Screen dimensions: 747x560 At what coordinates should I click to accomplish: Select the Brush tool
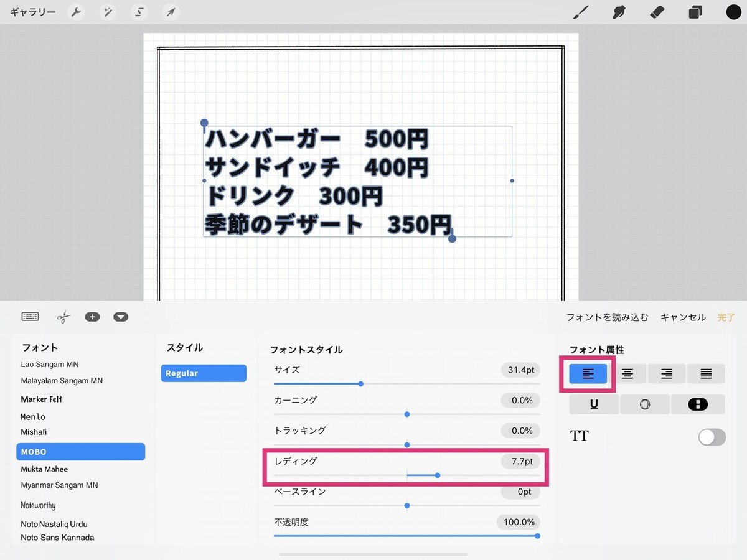point(581,12)
